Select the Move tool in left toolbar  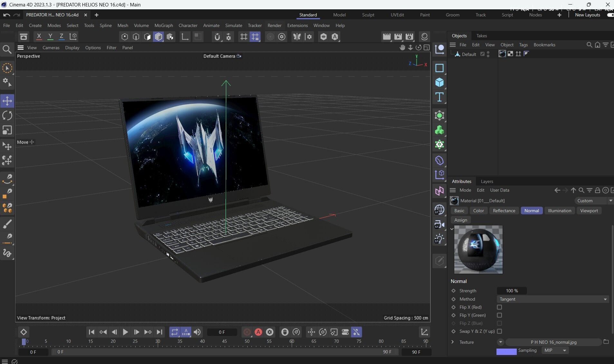pos(7,101)
